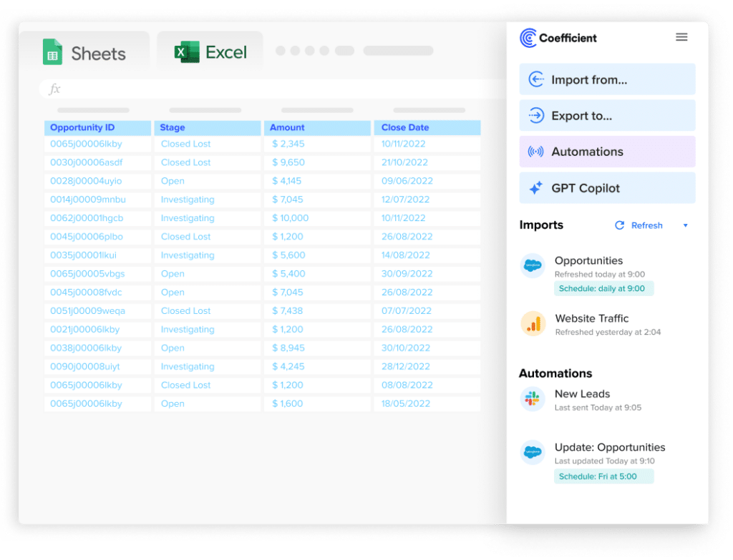The image size is (733, 560).
Task: Select the 07/07/2022 close date cell
Action: [x=427, y=311]
